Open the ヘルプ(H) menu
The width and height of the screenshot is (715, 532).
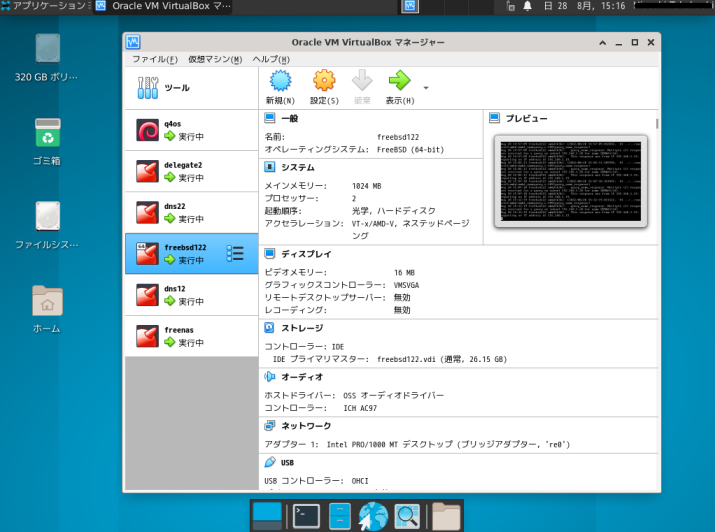pos(271,59)
